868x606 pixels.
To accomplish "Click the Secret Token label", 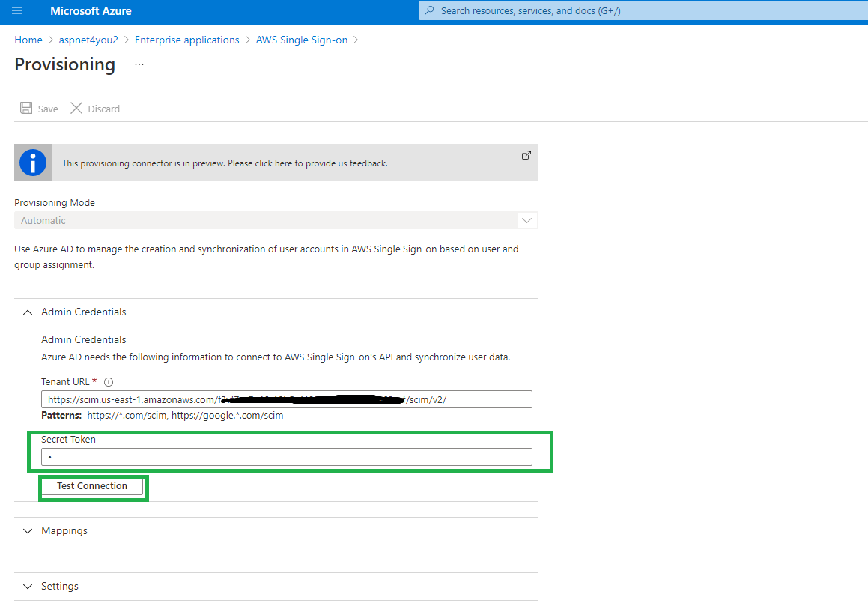I will [x=69, y=439].
